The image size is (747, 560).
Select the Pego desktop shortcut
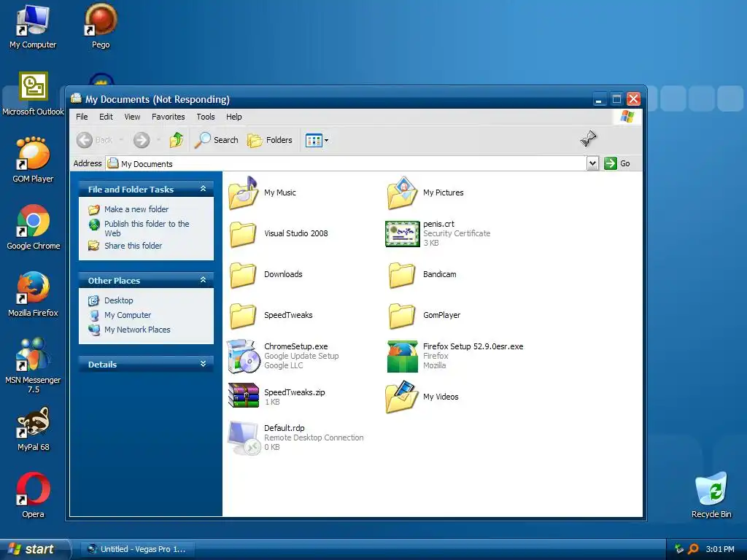click(101, 27)
